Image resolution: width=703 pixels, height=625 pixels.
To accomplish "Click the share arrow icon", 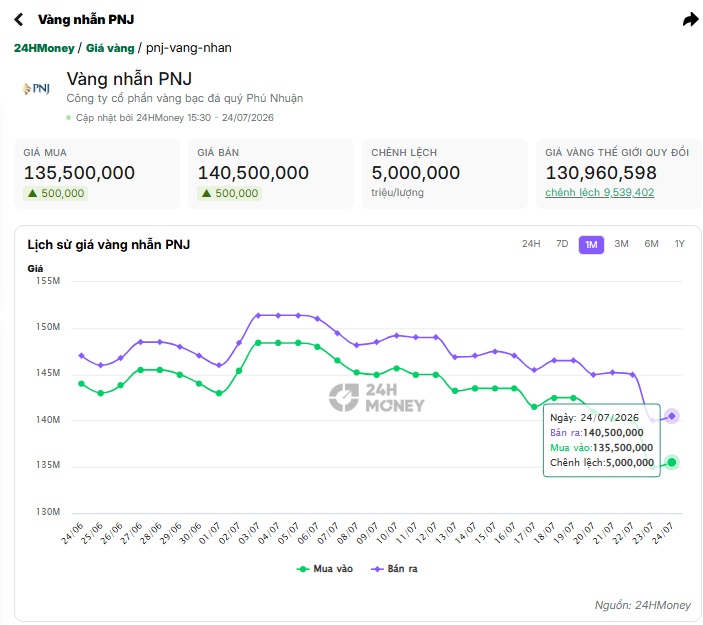I will [690, 19].
